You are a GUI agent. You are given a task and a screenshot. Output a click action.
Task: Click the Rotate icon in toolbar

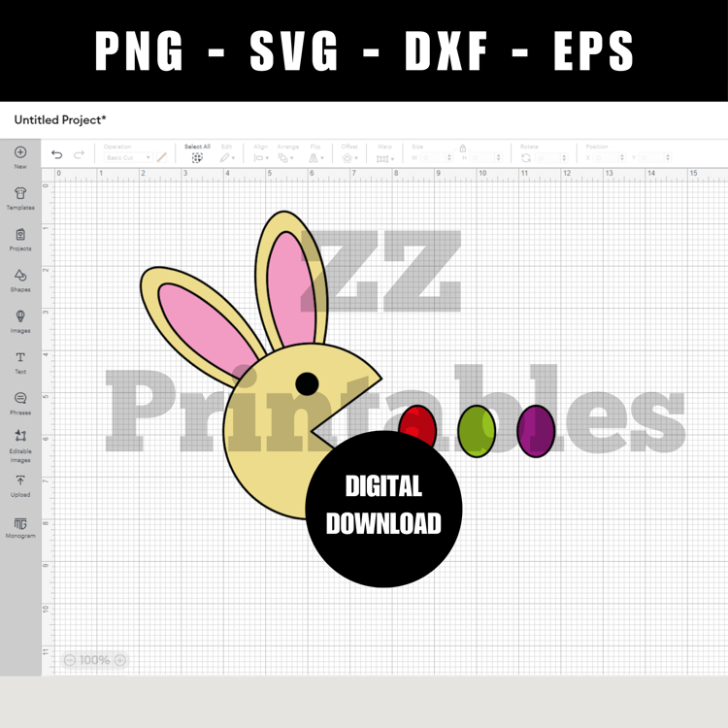click(x=525, y=158)
